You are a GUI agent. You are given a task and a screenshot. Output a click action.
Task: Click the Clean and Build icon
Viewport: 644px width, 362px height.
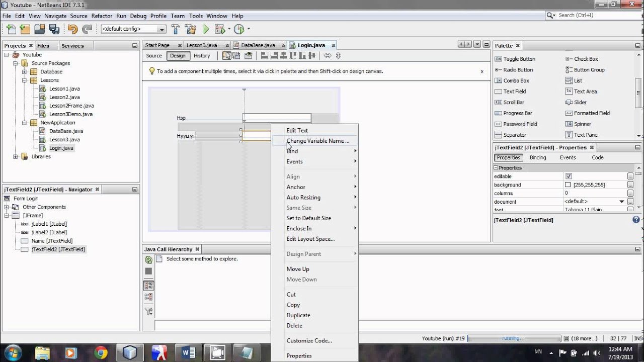pyautogui.click(x=190, y=29)
